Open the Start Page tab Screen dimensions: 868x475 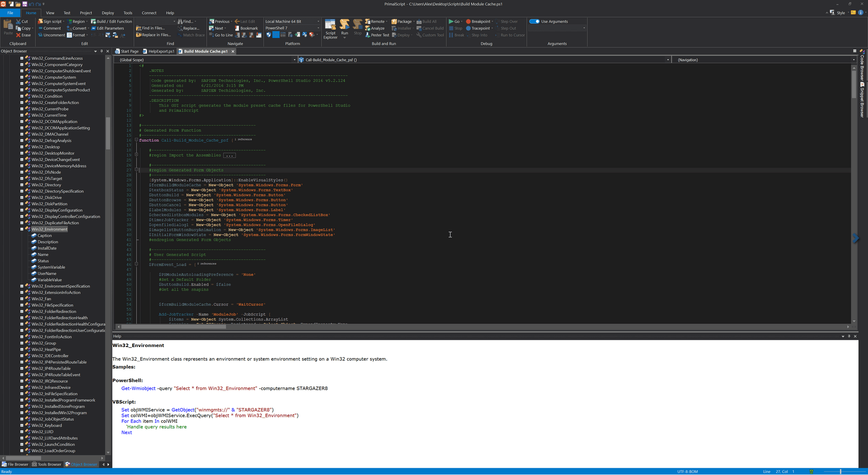click(x=127, y=51)
